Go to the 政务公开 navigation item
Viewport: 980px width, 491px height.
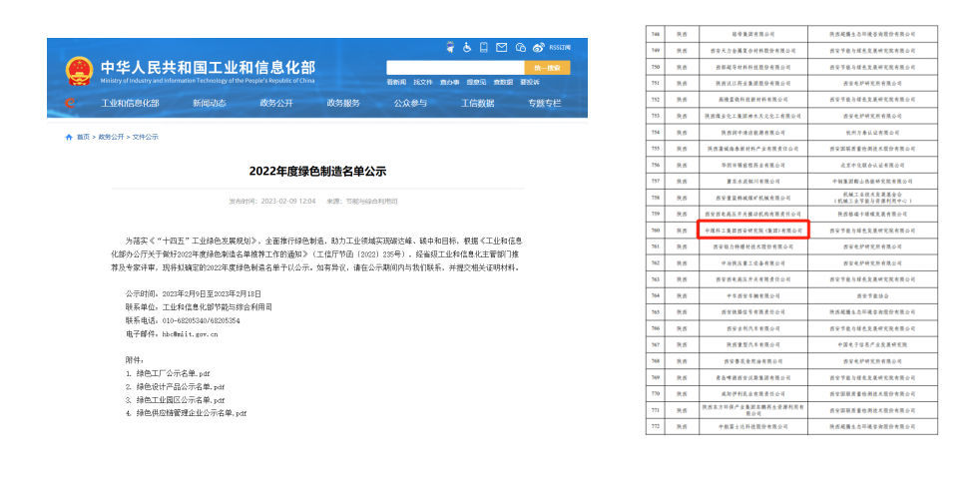(276, 103)
